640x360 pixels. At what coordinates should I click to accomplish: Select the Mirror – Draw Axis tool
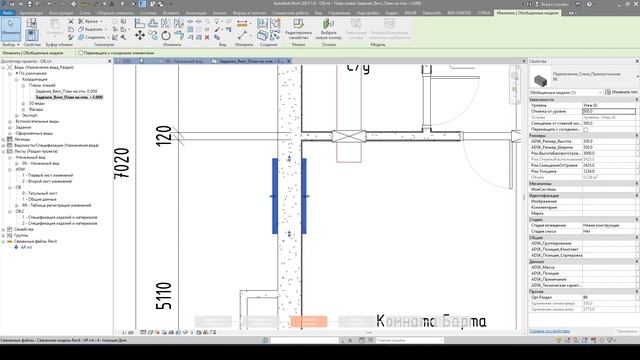tap(179, 24)
